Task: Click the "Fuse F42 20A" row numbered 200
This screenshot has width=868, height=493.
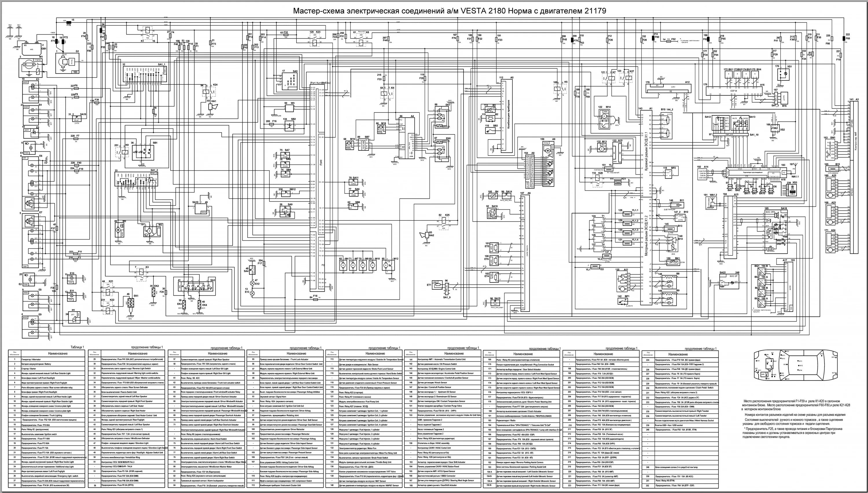Action: (601, 378)
